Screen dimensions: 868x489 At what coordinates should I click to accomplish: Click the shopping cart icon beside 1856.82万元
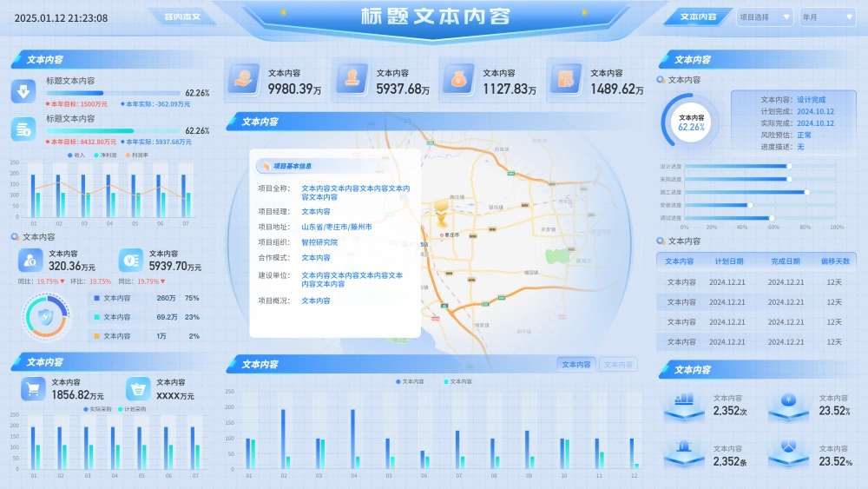(33, 389)
